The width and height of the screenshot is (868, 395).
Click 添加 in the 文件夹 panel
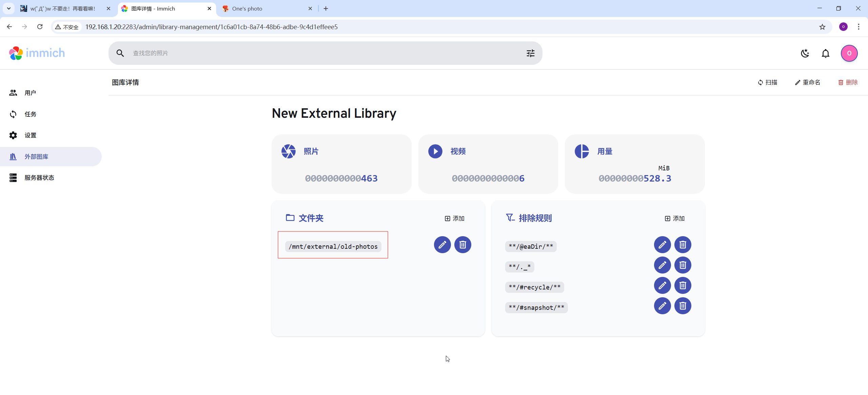pyautogui.click(x=455, y=218)
